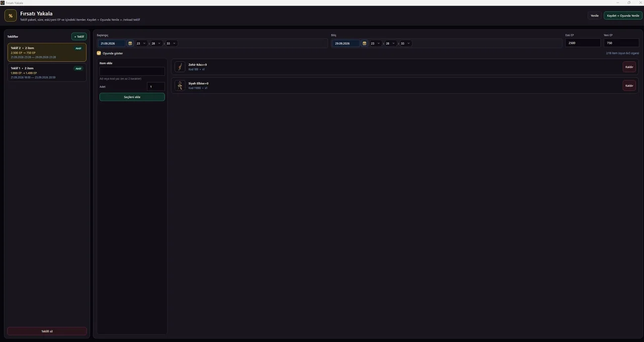This screenshot has width=644, height=342.
Task: Open the Bitiş second dropdown
Action: pyautogui.click(x=406, y=43)
